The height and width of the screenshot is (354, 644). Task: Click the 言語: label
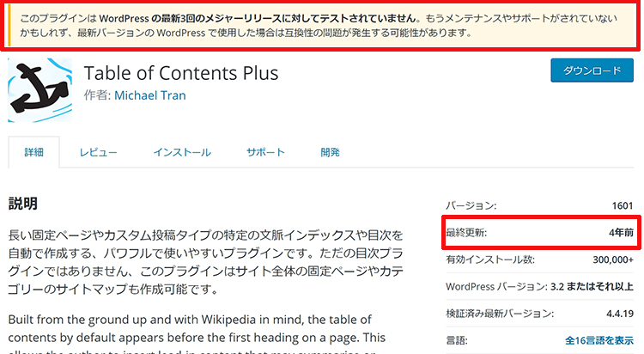[x=457, y=340]
